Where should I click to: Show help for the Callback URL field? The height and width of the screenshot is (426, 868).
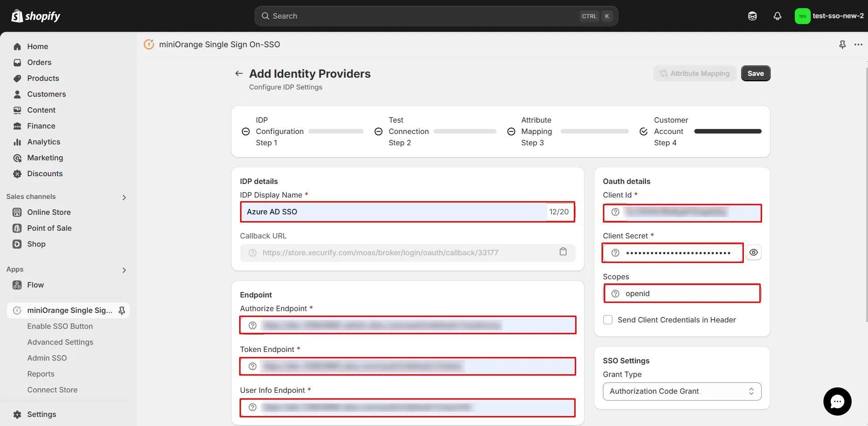point(252,253)
